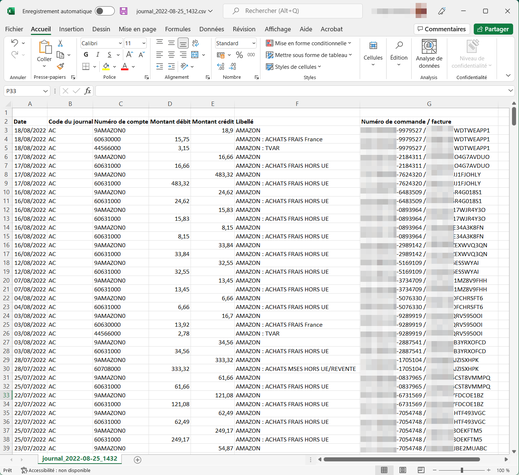Image resolution: width=519 pixels, height=475 pixels.
Task: Open the Calibri font name dropdown
Action: click(x=120, y=43)
